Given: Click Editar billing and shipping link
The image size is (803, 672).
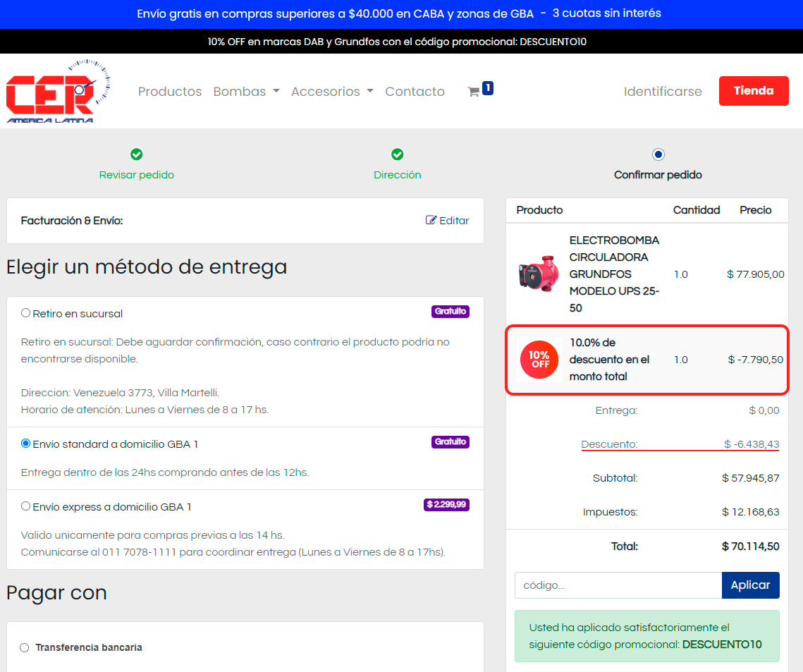Looking at the screenshot, I should point(448,220).
